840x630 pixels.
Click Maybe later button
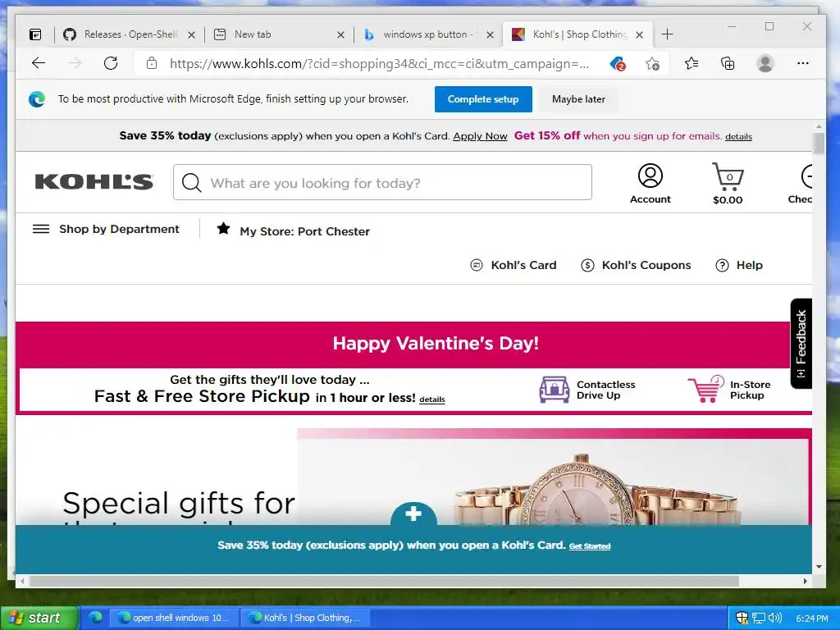tap(578, 99)
